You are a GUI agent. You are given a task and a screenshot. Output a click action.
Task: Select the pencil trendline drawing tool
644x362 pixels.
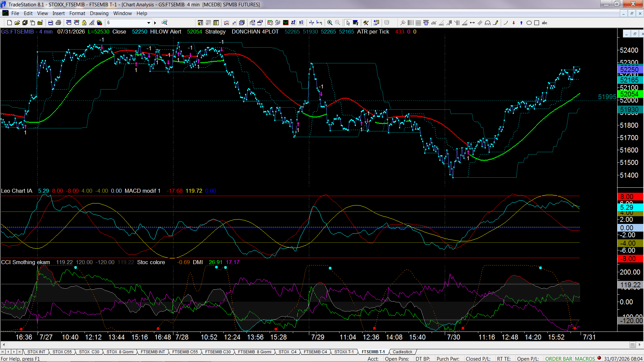(x=495, y=23)
